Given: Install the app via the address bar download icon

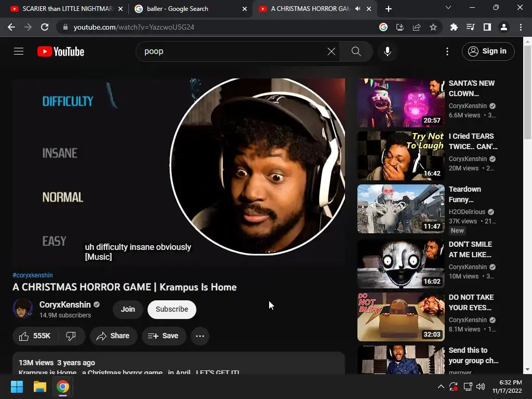Looking at the screenshot, I should pyautogui.click(x=400, y=27).
